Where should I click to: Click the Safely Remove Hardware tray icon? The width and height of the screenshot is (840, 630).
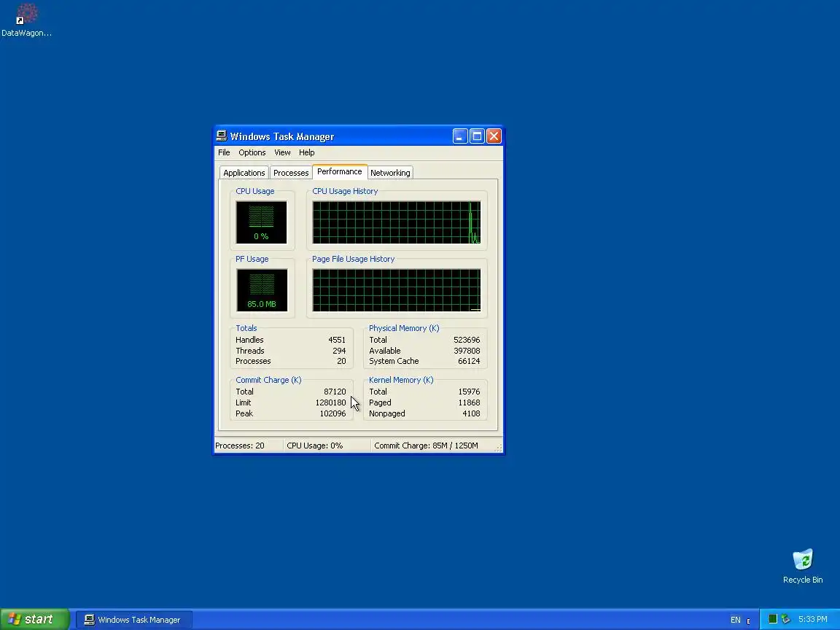pos(785,619)
